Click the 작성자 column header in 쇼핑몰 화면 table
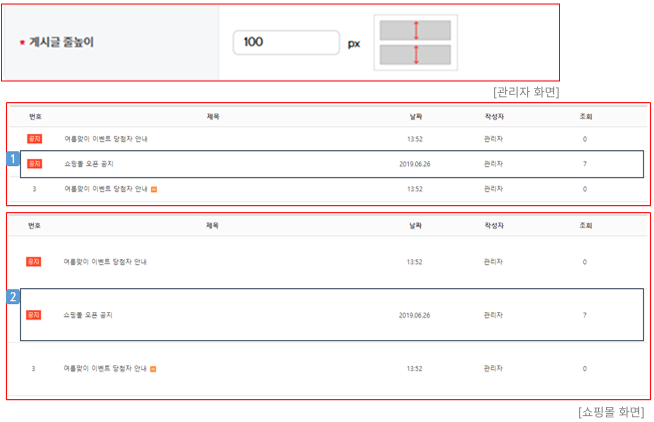 point(494,226)
